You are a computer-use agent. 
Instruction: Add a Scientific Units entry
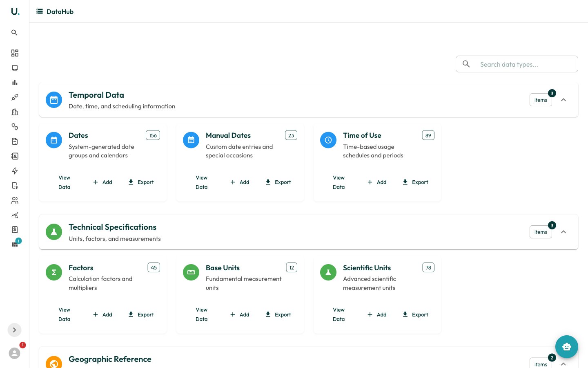pos(377,314)
